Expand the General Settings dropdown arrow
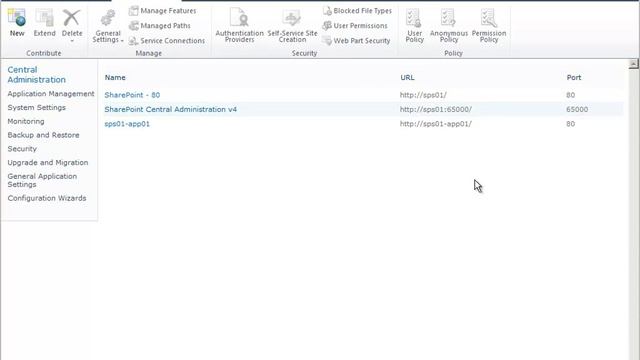 [x=122, y=40]
